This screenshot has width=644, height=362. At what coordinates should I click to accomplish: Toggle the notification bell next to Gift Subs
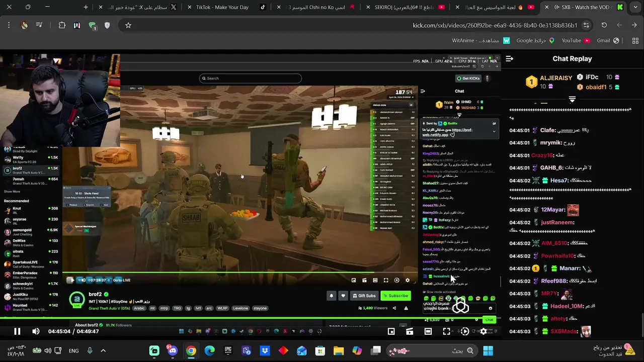click(x=332, y=296)
